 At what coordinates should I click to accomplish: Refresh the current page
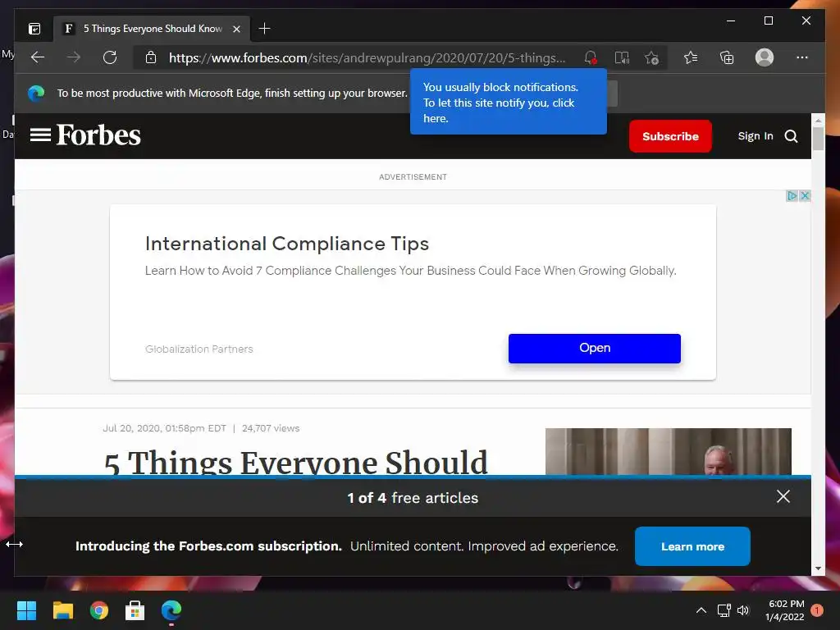click(x=110, y=57)
